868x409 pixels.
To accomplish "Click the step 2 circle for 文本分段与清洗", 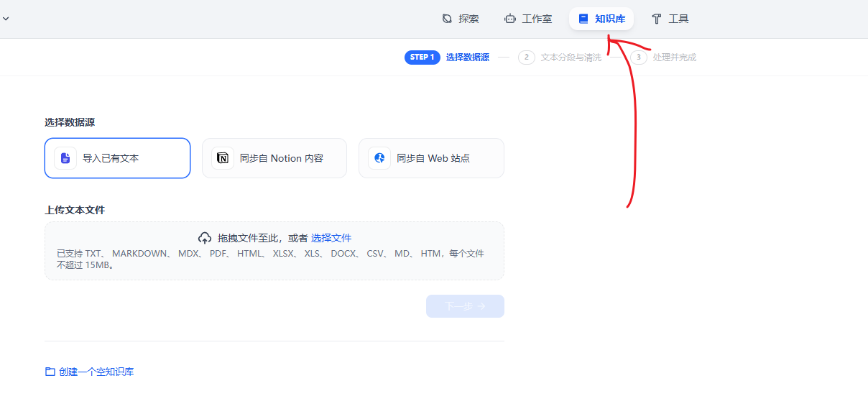I will [527, 58].
